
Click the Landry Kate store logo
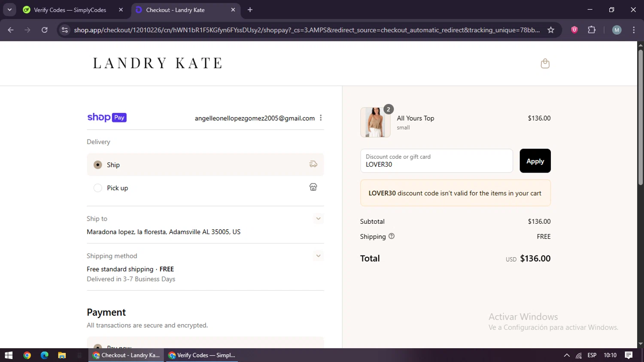click(158, 64)
